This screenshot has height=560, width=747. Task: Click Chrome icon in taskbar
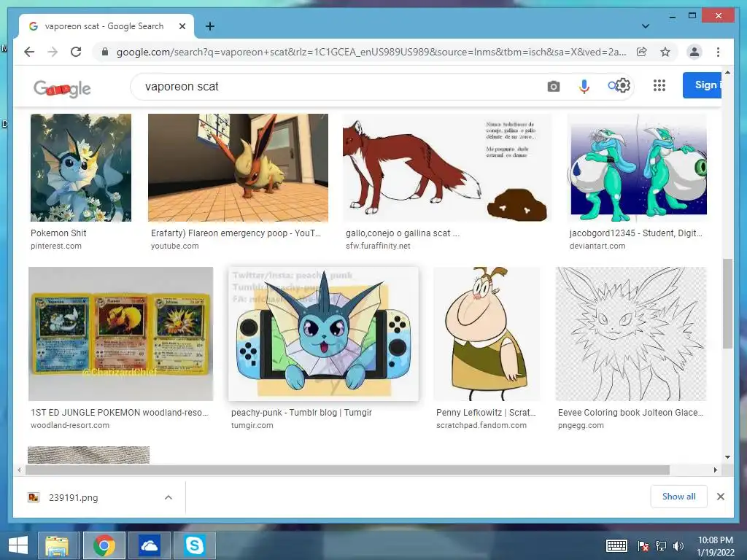[104, 545]
